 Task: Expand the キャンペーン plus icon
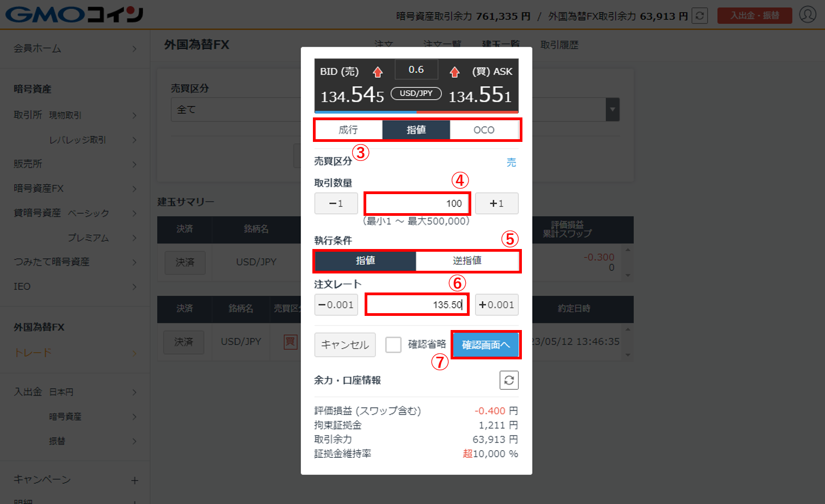134,480
